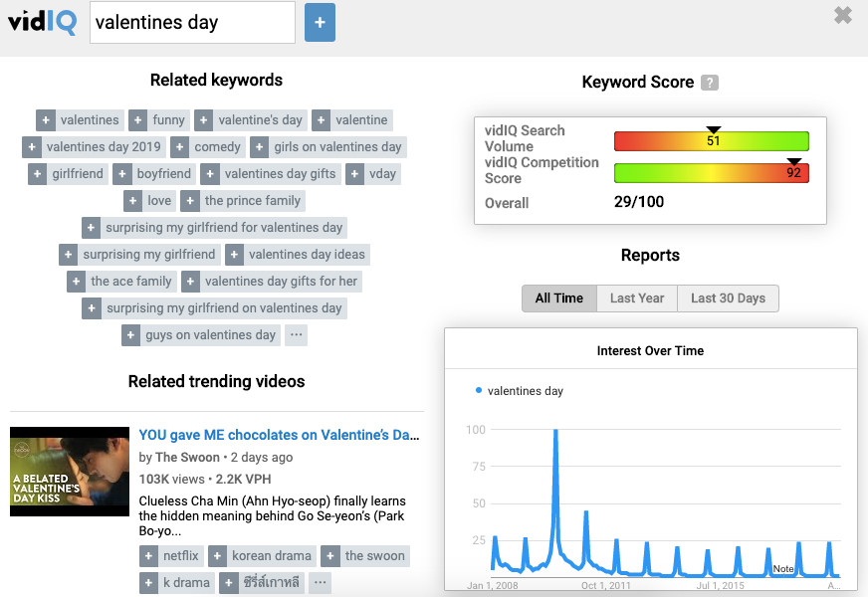This screenshot has width=868, height=597.
Task: Click the Note marker on the chart
Action: click(x=782, y=569)
